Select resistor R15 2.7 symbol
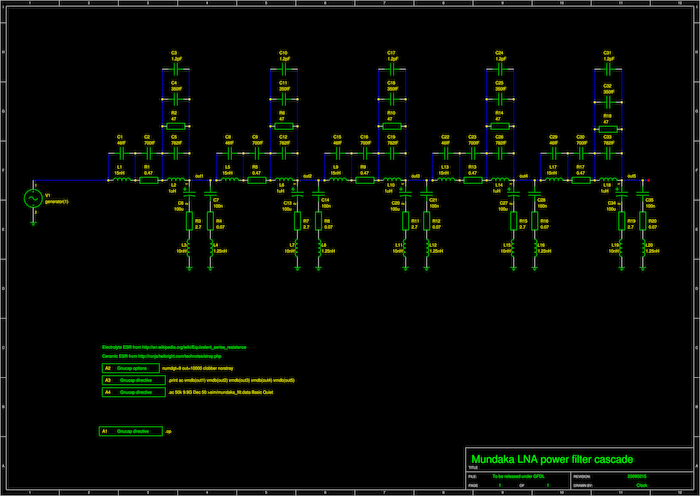The height and width of the screenshot is (496, 700). click(513, 221)
